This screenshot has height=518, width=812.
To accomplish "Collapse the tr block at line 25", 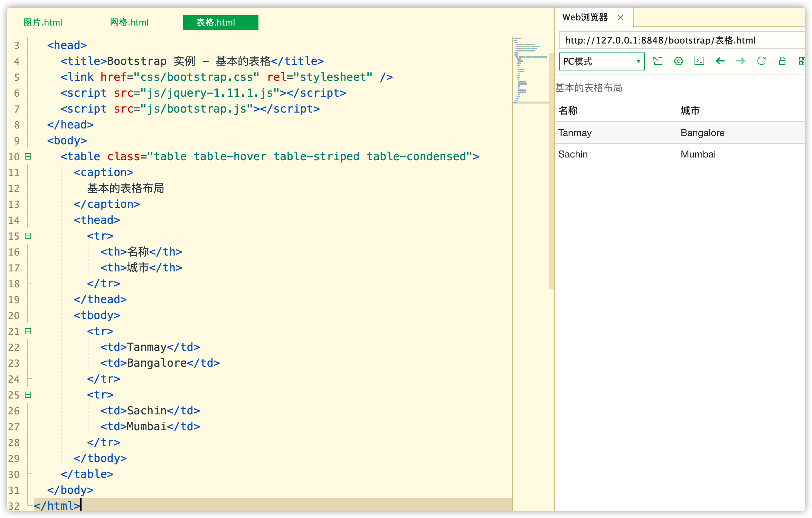I will click(x=28, y=395).
